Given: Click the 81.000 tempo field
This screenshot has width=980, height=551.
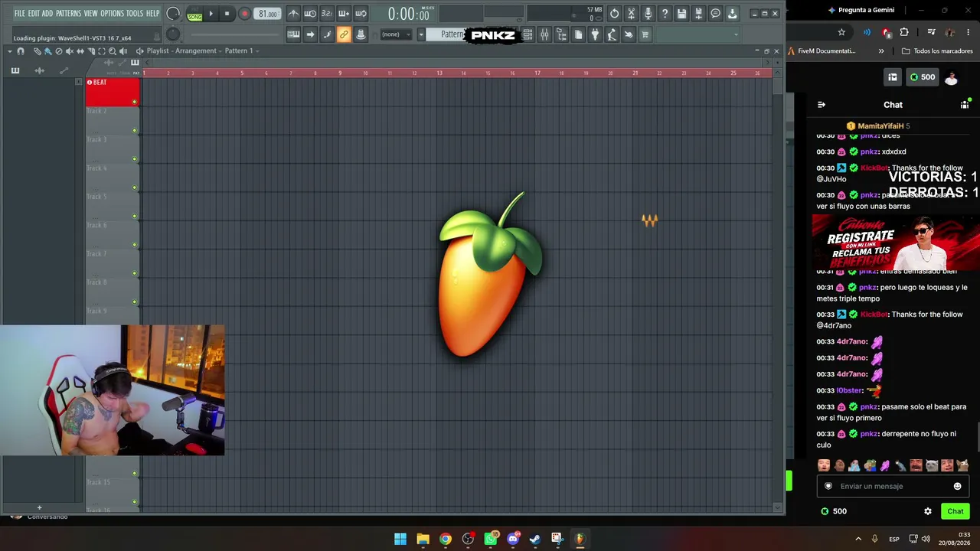Looking at the screenshot, I should click(267, 14).
